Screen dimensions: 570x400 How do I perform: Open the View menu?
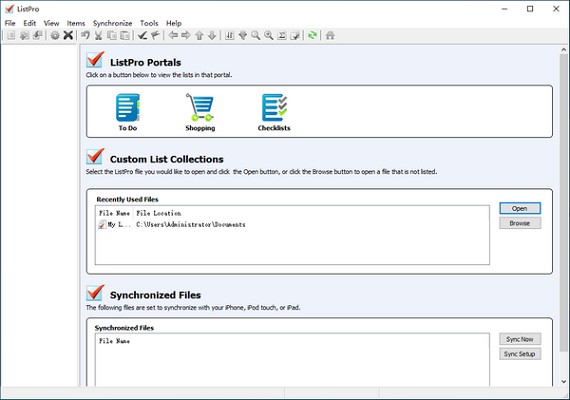(x=51, y=23)
